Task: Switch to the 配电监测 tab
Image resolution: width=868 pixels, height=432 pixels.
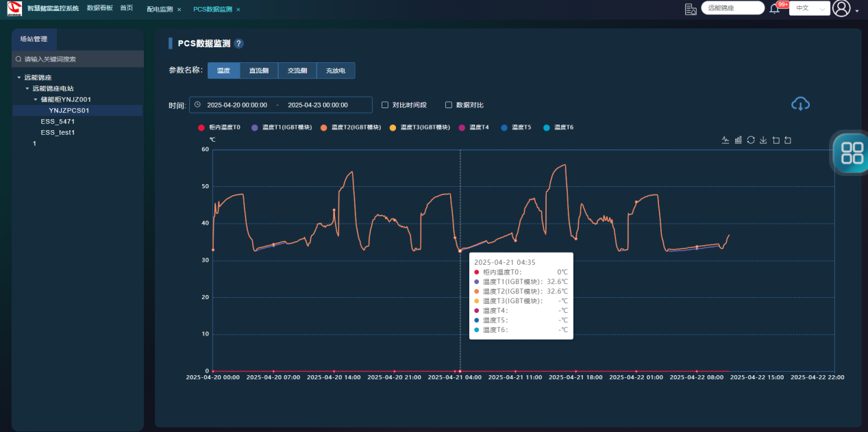Action: (x=160, y=10)
